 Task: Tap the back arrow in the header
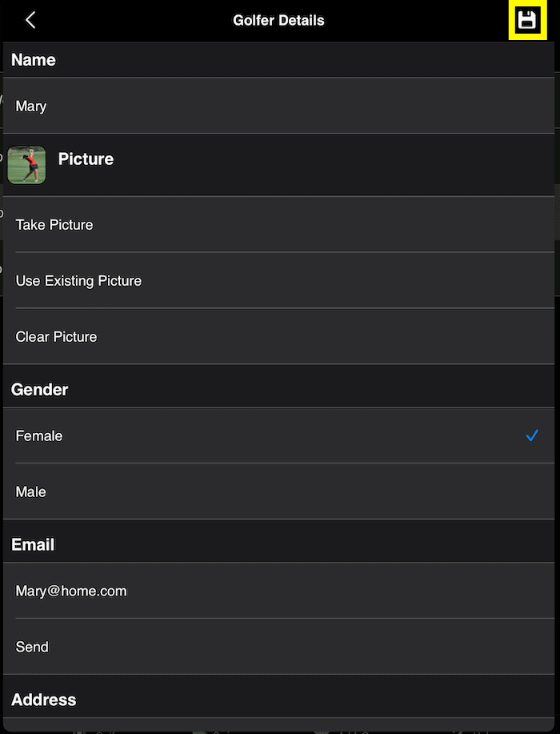coord(30,20)
